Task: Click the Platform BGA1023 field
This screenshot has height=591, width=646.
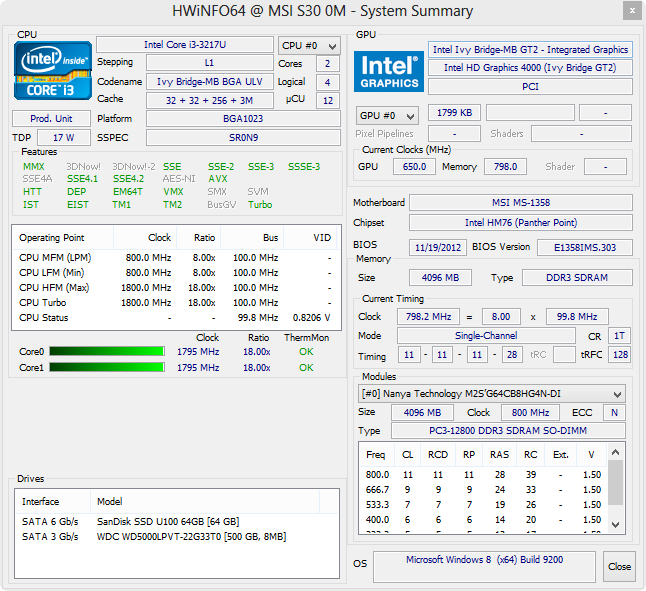Action: click(x=243, y=119)
